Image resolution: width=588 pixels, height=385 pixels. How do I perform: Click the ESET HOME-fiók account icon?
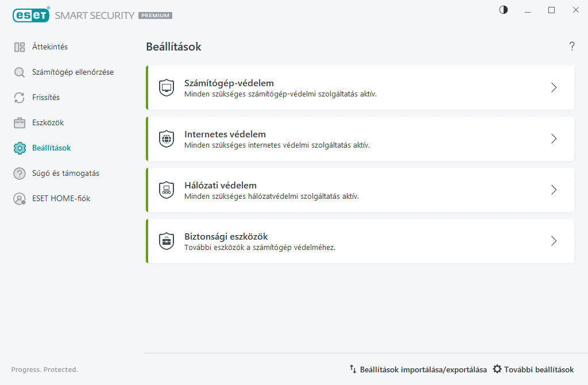point(20,199)
